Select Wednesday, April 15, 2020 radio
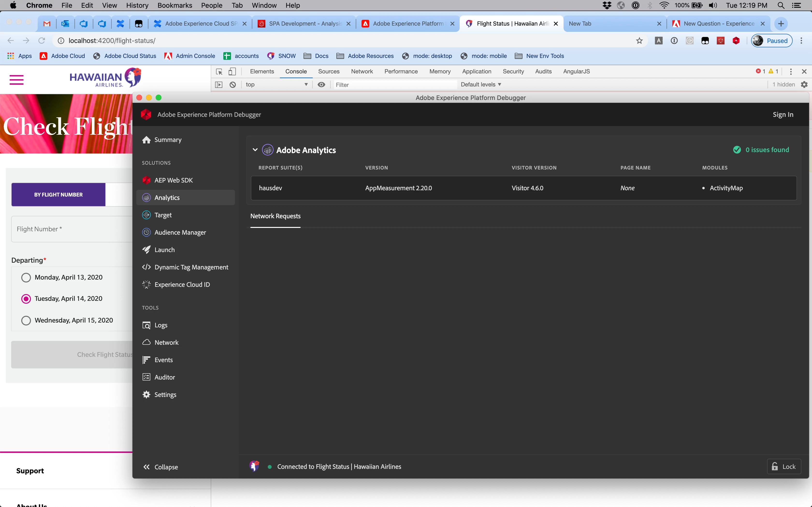The height and width of the screenshot is (507, 812). tap(26, 320)
